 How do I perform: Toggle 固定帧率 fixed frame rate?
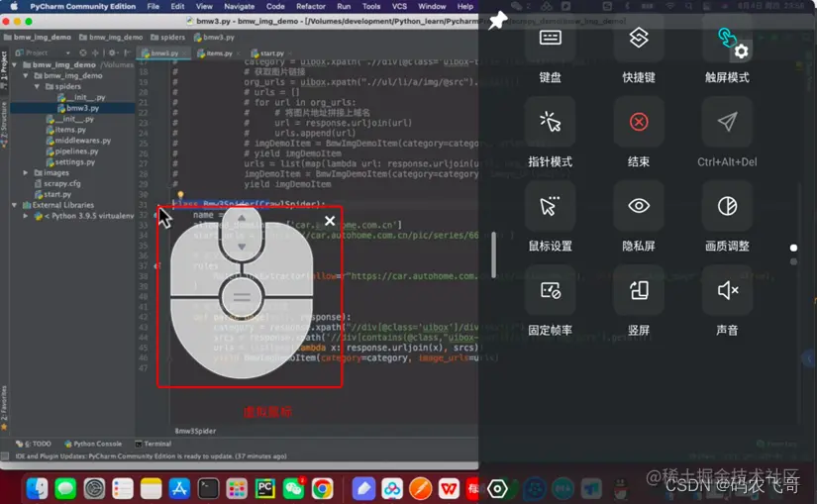(551, 290)
